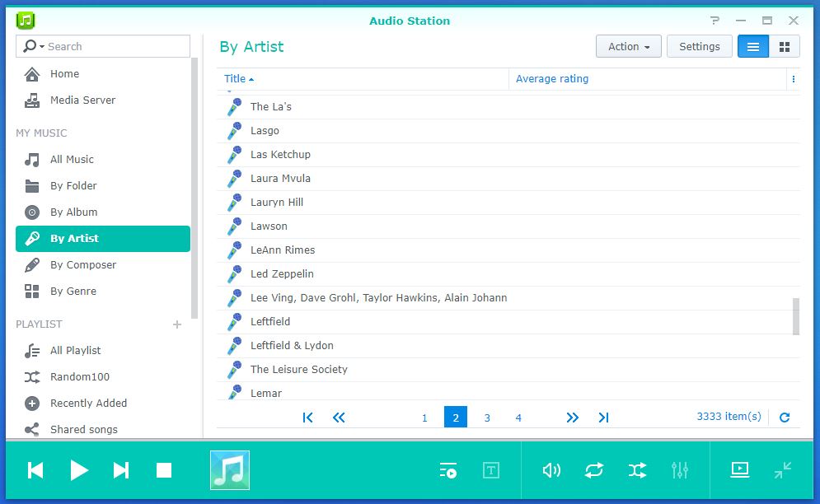The height and width of the screenshot is (504, 820).
Task: Open column options three-dot menu
Action: 794,79
